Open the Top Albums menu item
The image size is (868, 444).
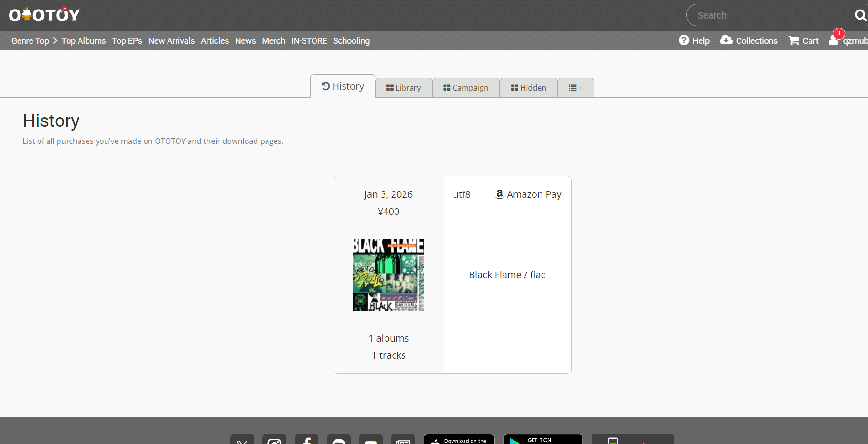click(84, 41)
